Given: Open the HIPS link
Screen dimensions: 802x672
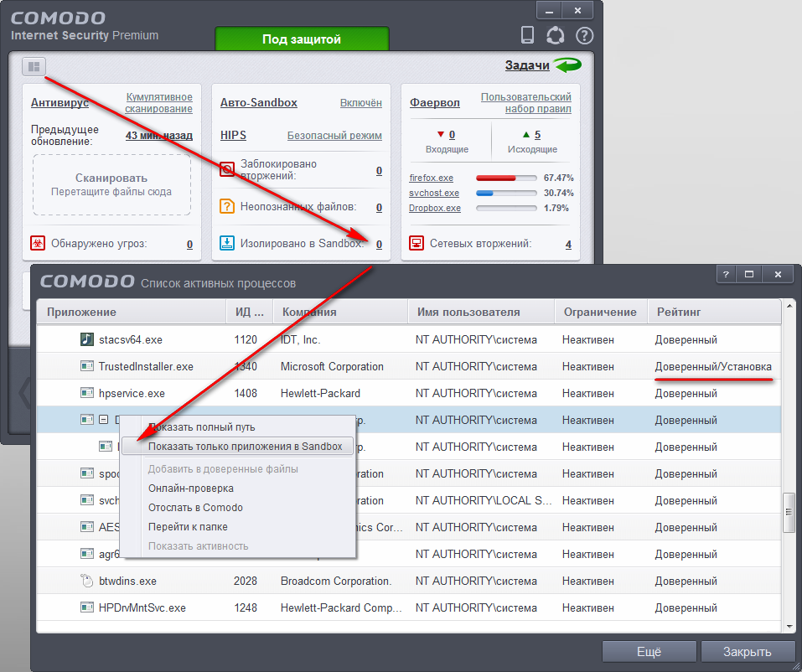Looking at the screenshot, I should coord(233,135).
